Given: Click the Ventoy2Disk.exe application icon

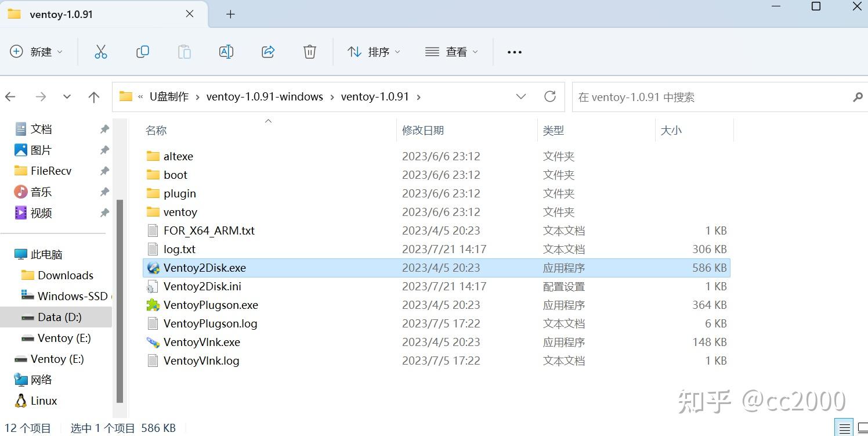Looking at the screenshot, I should 153,268.
